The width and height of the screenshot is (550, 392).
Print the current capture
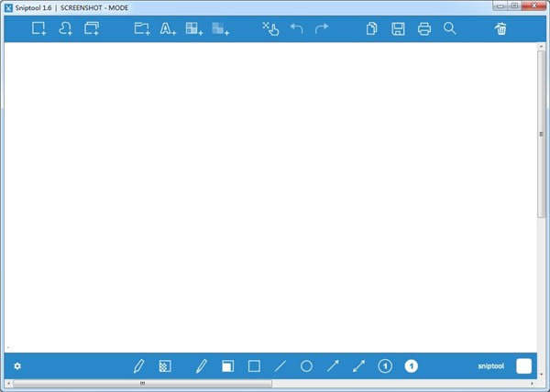[x=423, y=29]
